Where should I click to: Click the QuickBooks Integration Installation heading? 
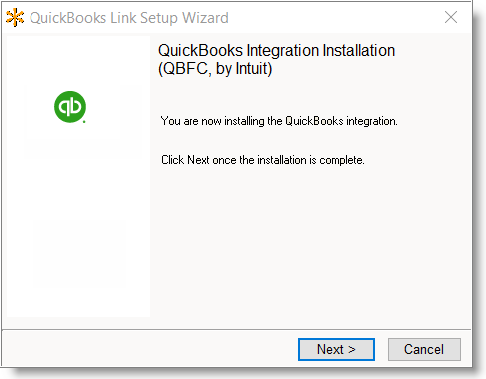click(276, 51)
